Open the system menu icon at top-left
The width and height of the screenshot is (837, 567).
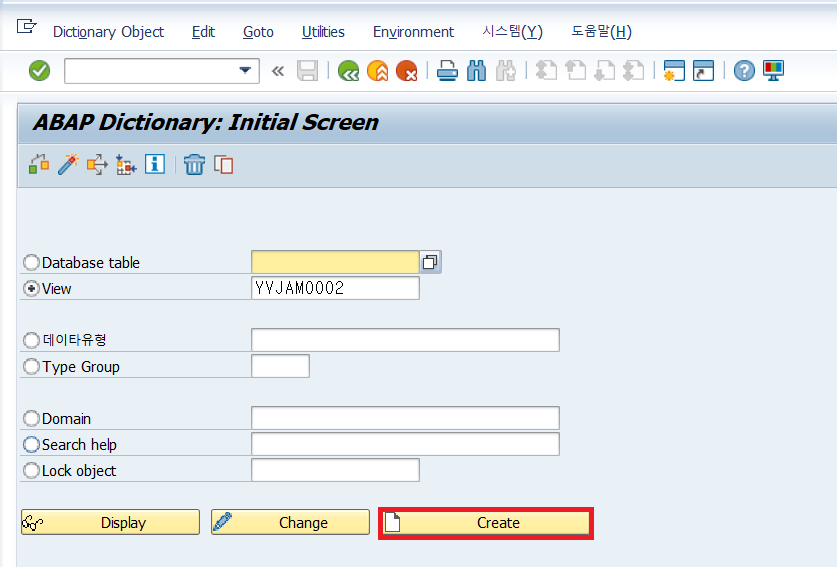[x=26, y=26]
